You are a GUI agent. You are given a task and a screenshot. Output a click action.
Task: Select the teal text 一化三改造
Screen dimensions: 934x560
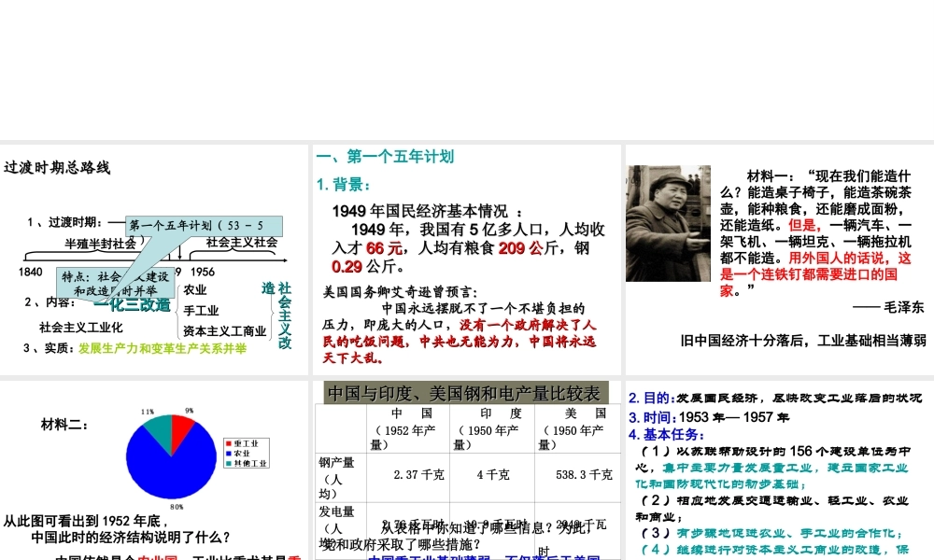133,304
